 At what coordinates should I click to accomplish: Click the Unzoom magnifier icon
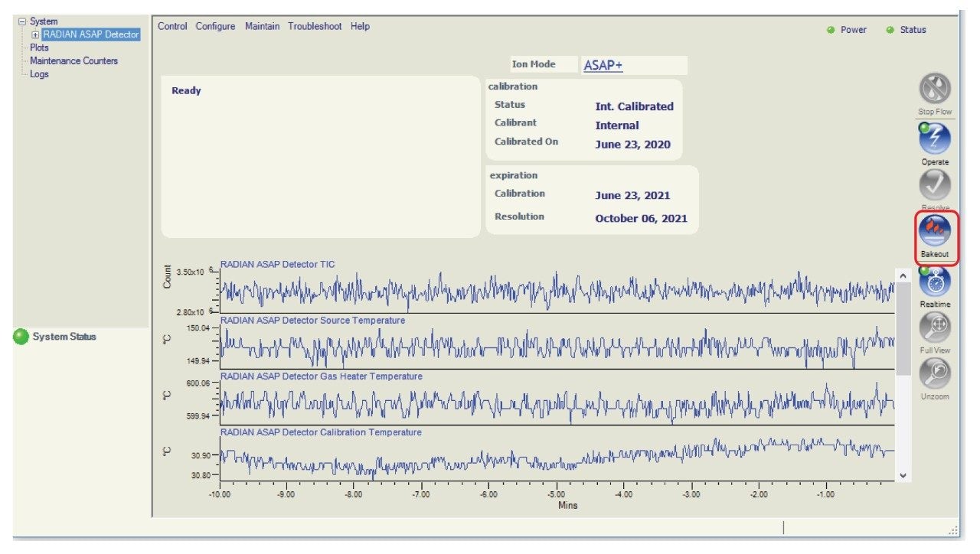(934, 373)
